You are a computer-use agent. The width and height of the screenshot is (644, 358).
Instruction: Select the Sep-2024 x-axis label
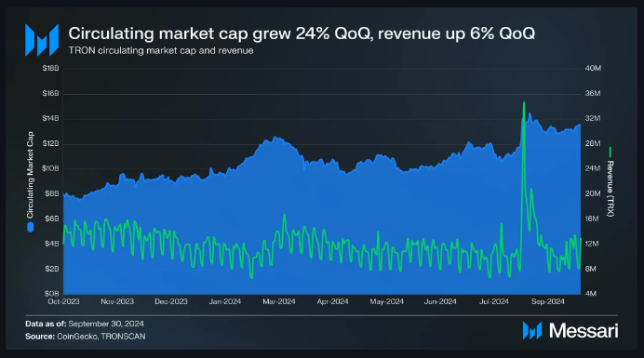click(548, 301)
